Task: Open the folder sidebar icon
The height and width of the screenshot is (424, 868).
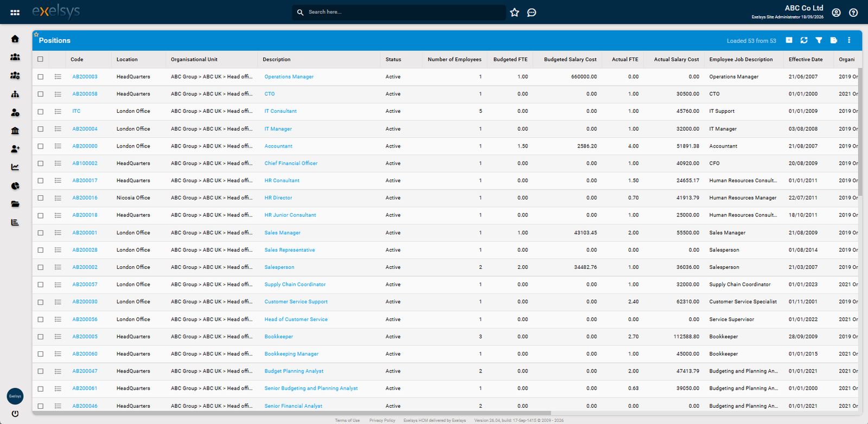Action: point(15,204)
